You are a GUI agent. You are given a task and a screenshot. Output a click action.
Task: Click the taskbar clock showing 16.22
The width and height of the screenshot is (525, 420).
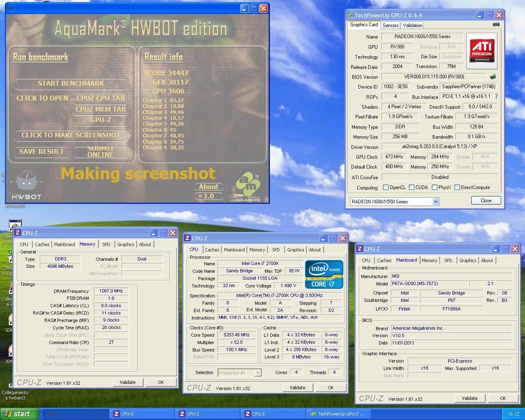(x=514, y=414)
